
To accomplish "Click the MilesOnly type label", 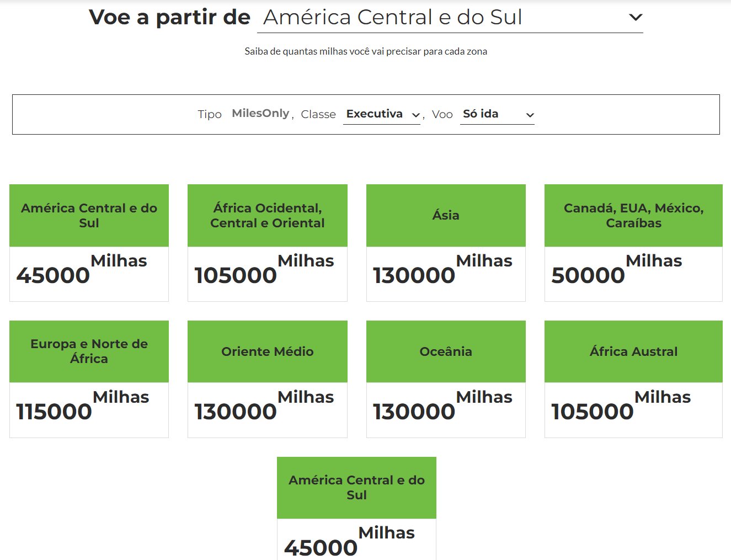I will 260,114.
